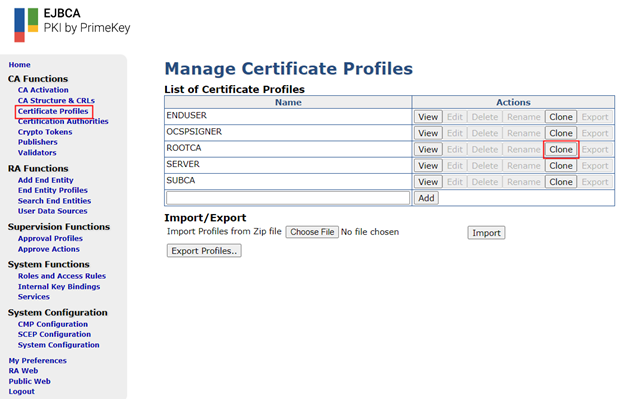The height and width of the screenshot is (399, 624).
Task: Clone the ENDUSER profile
Action: click(x=561, y=117)
